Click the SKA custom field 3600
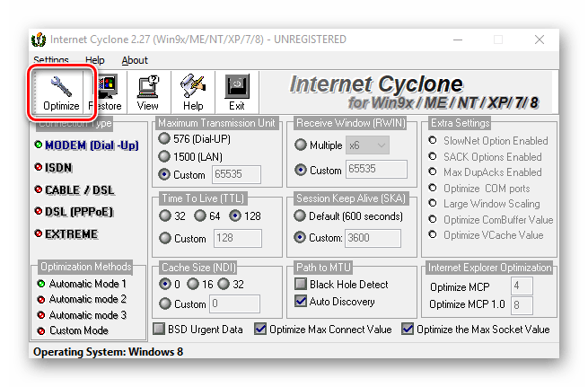 373,238
